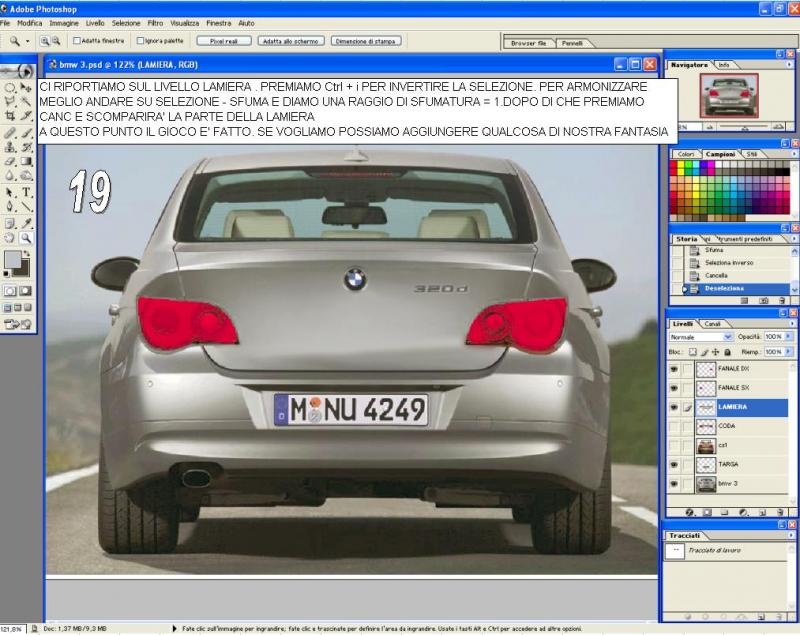Switch to the Colori tab
Image resolution: width=800 pixels, height=635 pixels.
686,154
